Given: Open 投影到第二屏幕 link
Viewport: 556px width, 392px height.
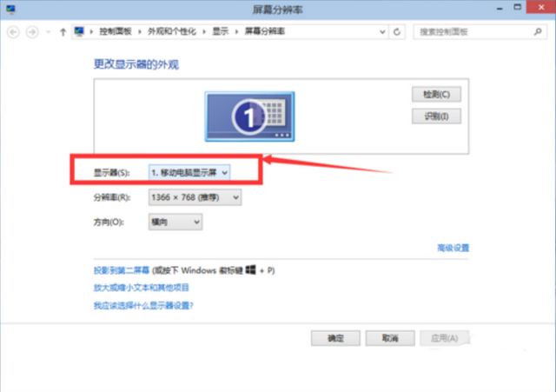Looking at the screenshot, I should pyautogui.click(x=121, y=270).
